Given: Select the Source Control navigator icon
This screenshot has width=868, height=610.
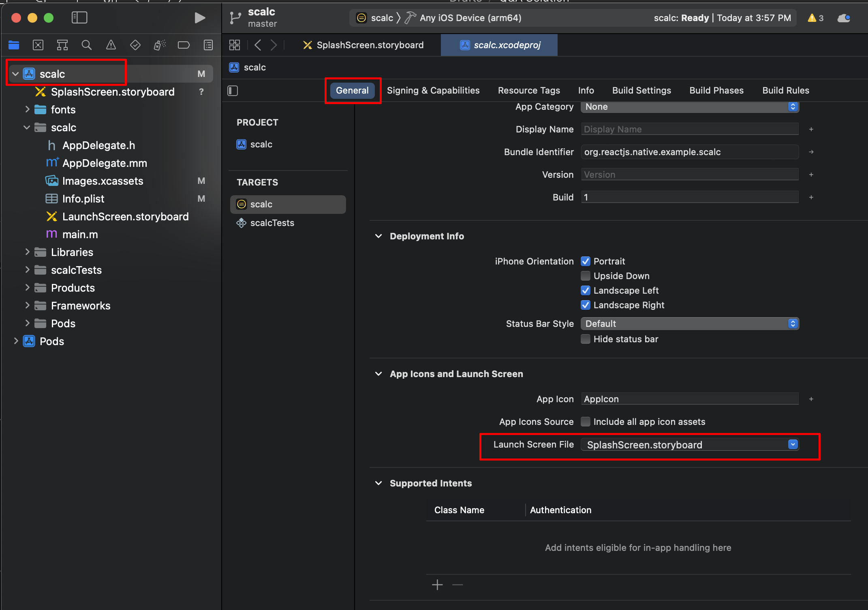Looking at the screenshot, I should 38,45.
